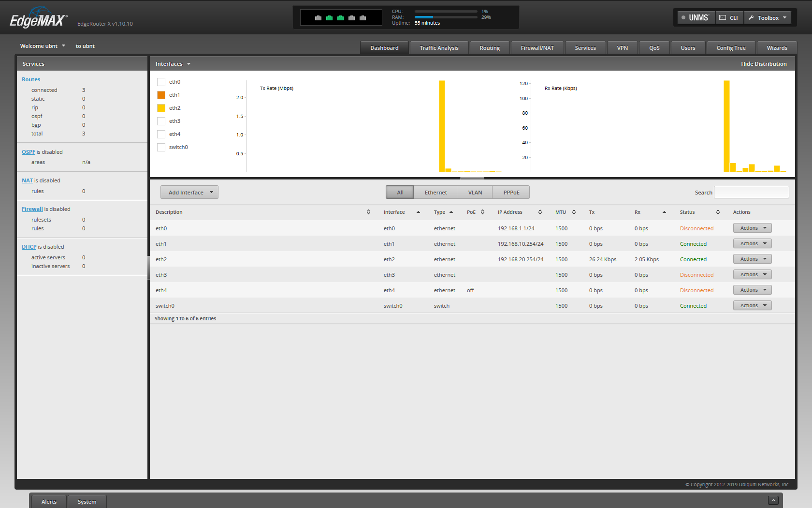Open the Wizards tab
The height and width of the screenshot is (508, 812).
click(x=777, y=48)
